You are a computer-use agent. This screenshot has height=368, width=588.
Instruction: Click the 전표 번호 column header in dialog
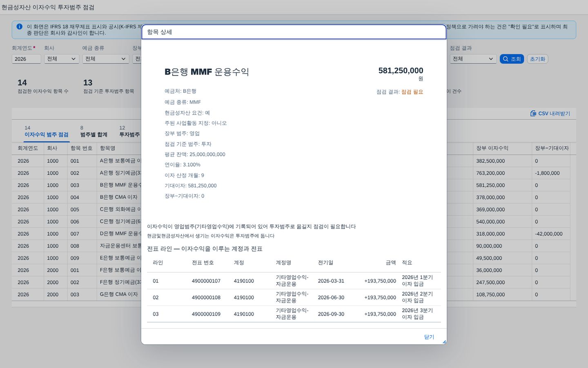[203, 263]
